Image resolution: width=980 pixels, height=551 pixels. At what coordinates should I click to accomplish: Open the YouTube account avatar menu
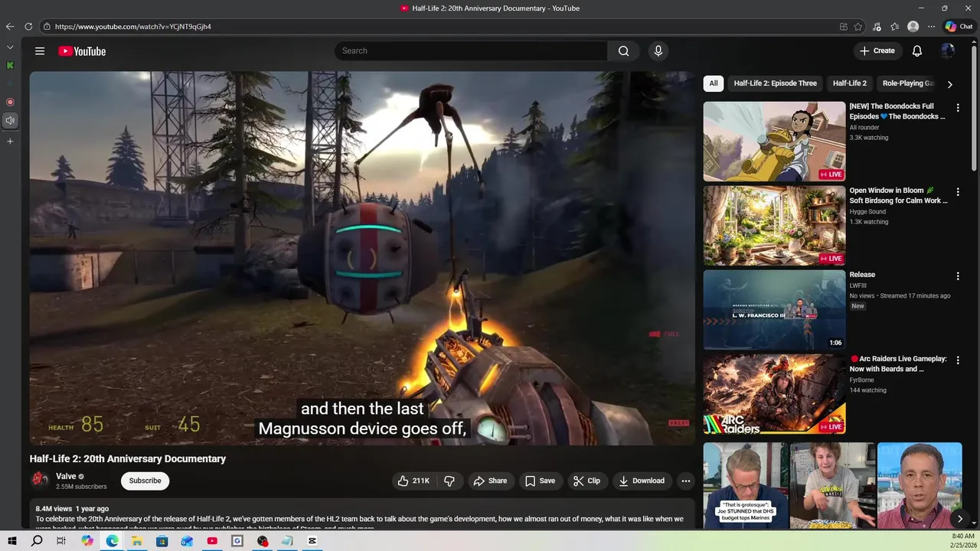[948, 51]
